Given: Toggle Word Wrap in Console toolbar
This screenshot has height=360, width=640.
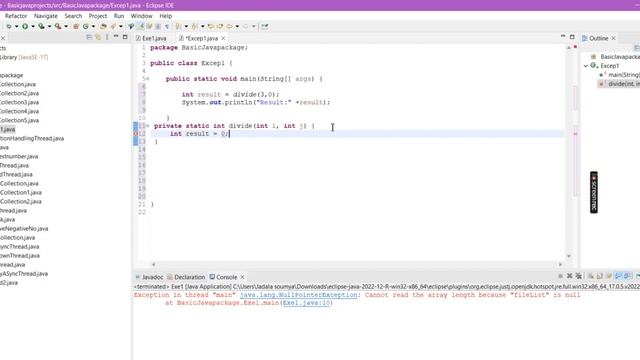Looking at the screenshot, I should click(609, 276).
